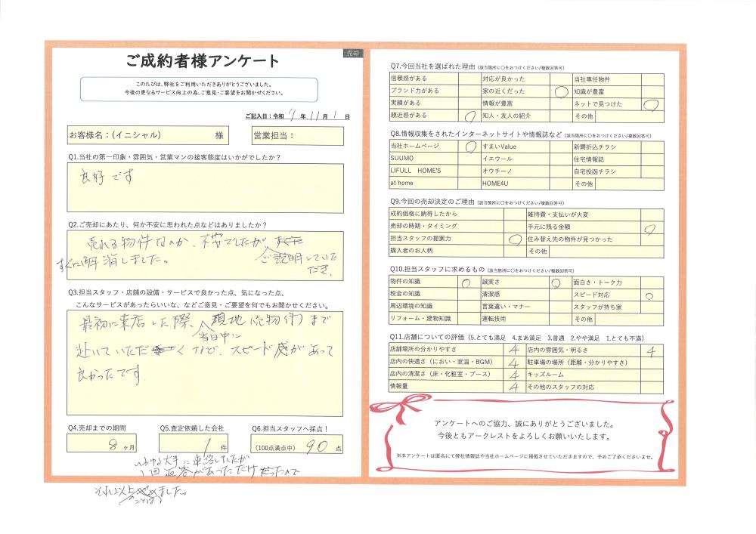Toggle the スピード対応 checkbox

(x=652, y=294)
